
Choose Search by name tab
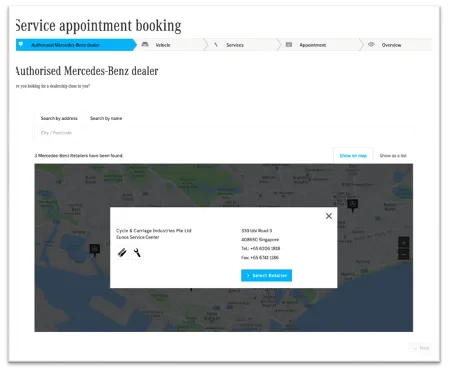[106, 118]
